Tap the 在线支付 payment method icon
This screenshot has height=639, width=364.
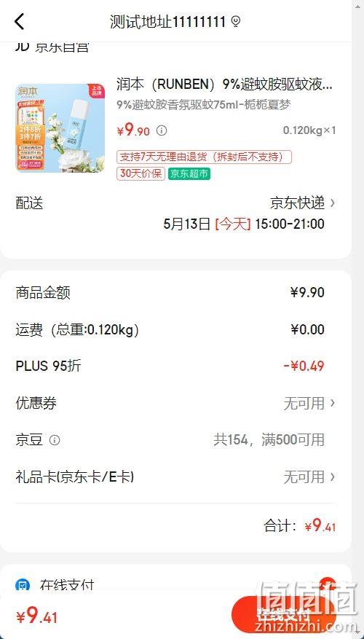(x=23, y=586)
